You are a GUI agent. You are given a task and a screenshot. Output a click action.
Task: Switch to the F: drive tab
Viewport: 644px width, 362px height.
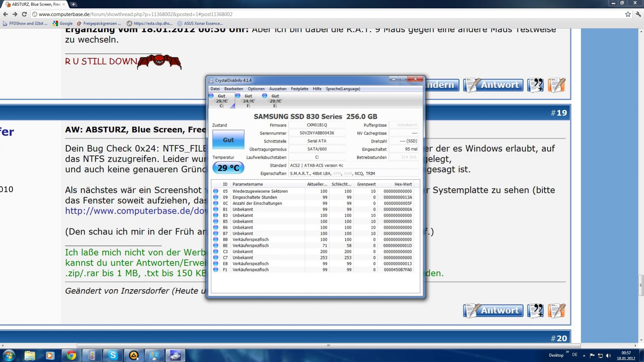pos(248,101)
